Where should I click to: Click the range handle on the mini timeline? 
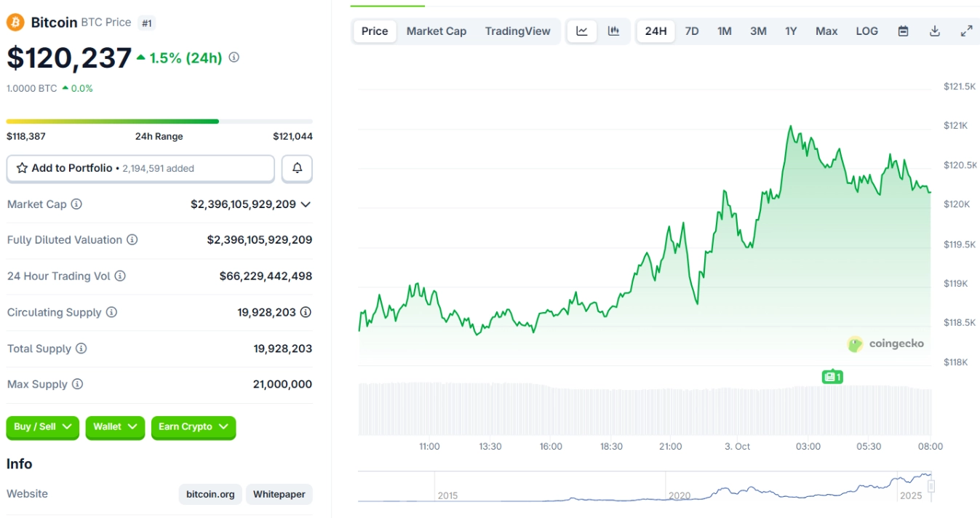coord(931,486)
